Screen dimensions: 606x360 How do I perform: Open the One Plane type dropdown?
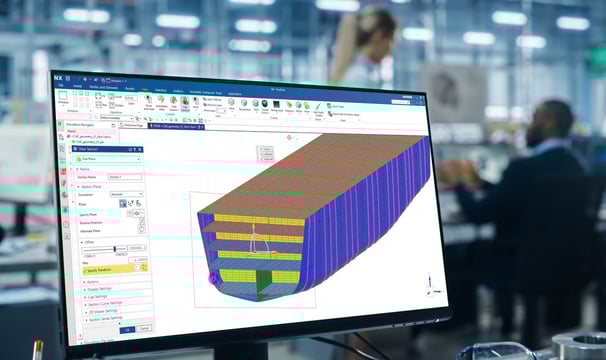108,159
